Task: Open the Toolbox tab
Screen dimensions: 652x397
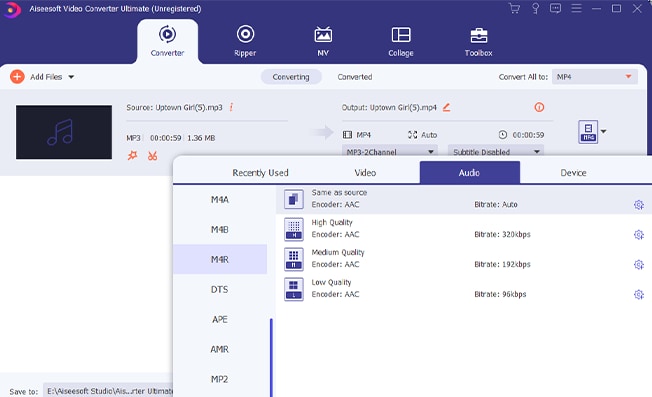Action: (479, 41)
